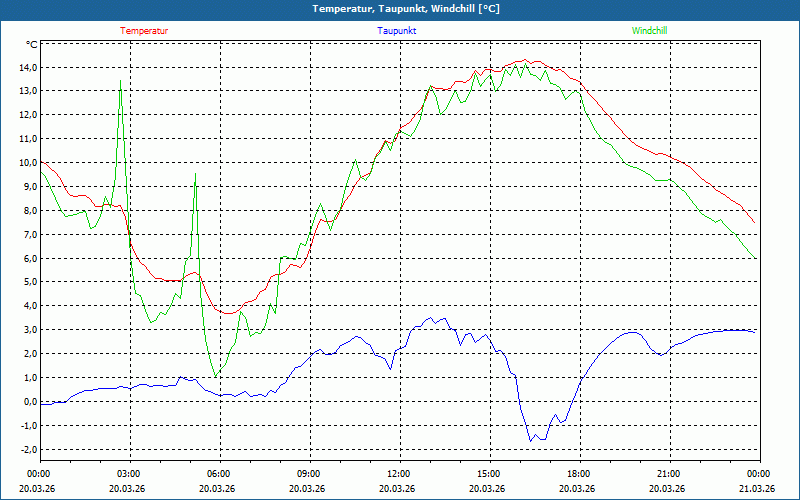Click the lowest dip of the blue Taupunkt curve
The height and width of the screenshot is (500, 800).
532,440
